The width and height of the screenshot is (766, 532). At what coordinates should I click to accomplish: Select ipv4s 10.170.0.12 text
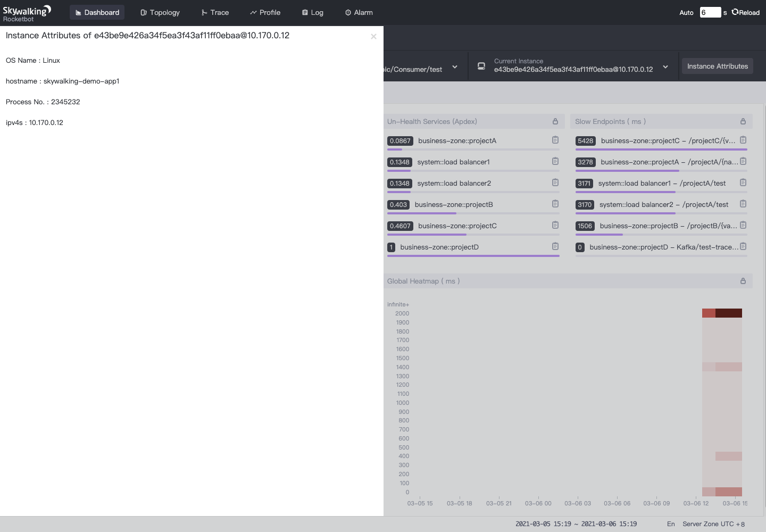click(35, 122)
